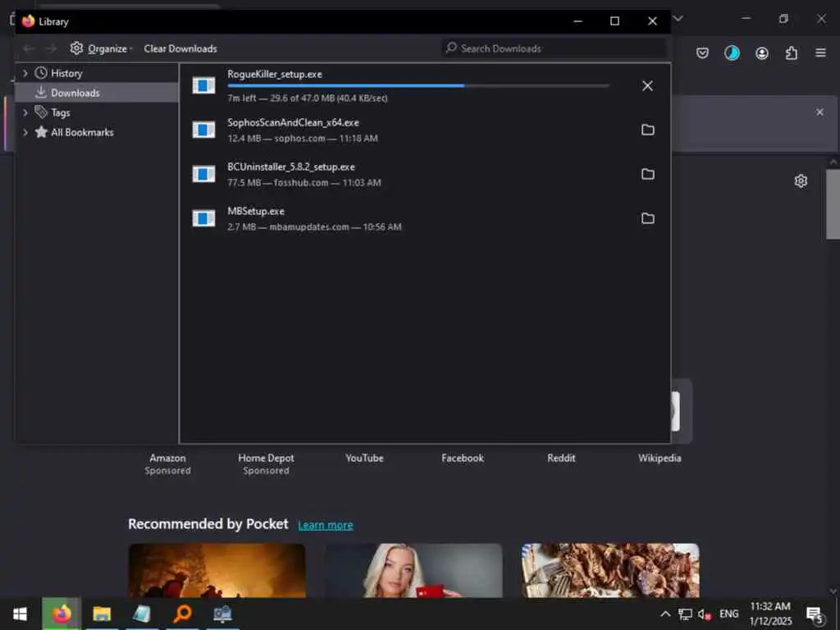Open the notepad-style app in taskbar
840x630 pixels.
142,614
